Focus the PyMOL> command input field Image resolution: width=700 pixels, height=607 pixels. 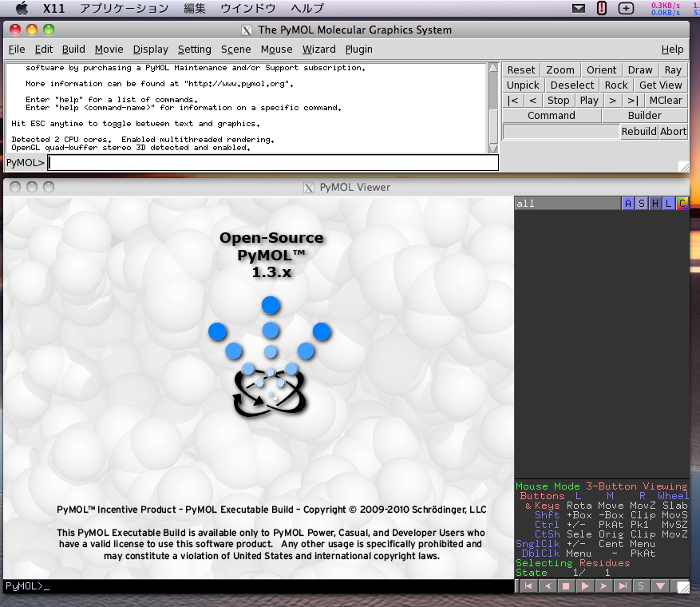tap(273, 163)
